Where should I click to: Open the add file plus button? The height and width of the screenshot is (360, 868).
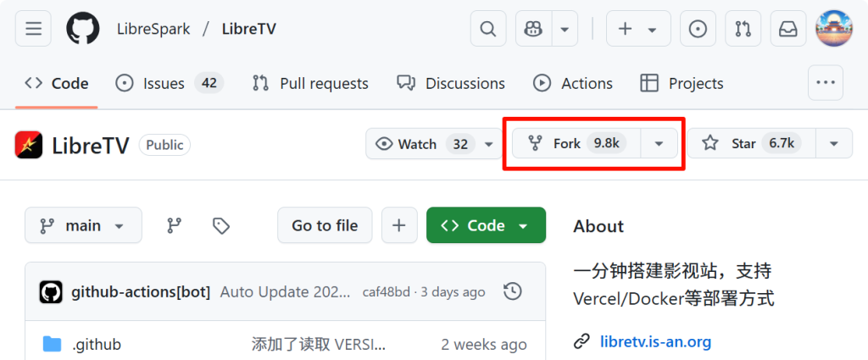[399, 225]
